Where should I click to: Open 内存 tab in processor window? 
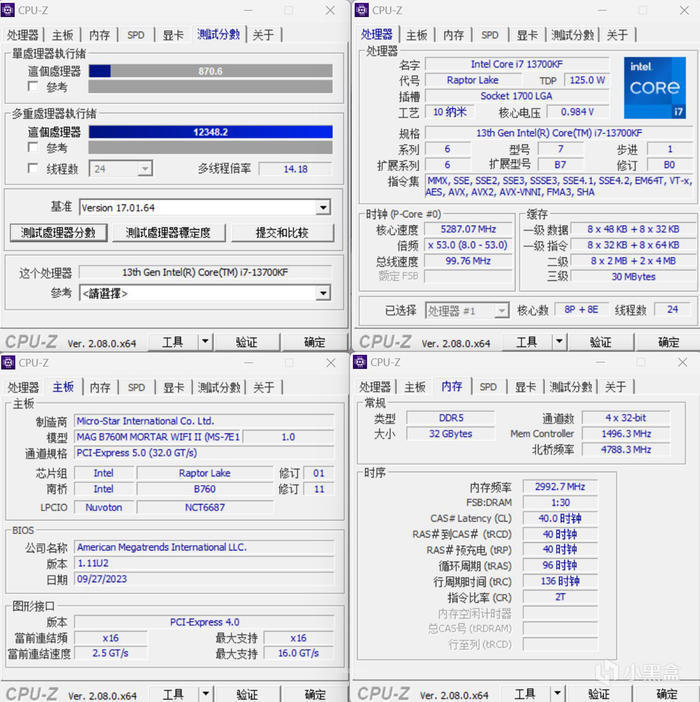click(453, 34)
